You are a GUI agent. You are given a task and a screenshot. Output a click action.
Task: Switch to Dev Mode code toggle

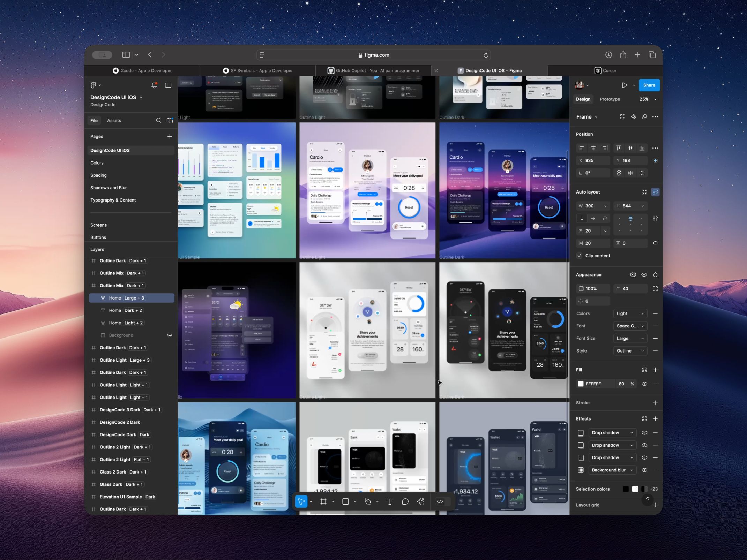tap(440, 501)
